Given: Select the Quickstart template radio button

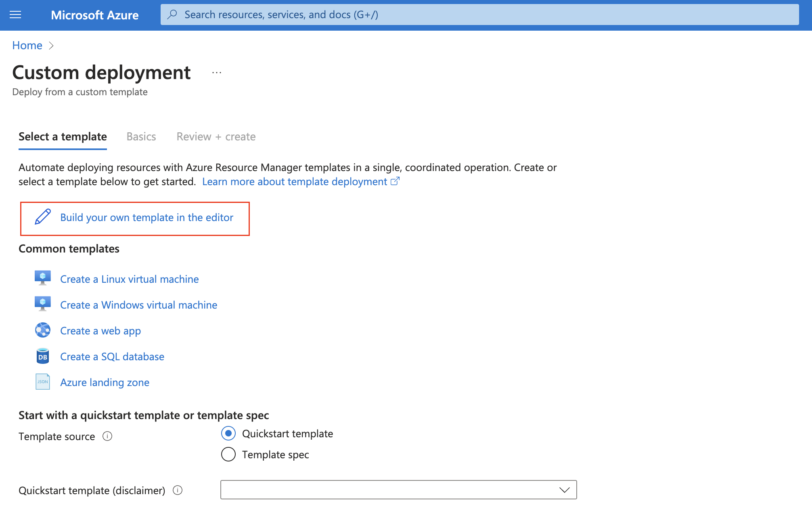Looking at the screenshot, I should [x=228, y=433].
